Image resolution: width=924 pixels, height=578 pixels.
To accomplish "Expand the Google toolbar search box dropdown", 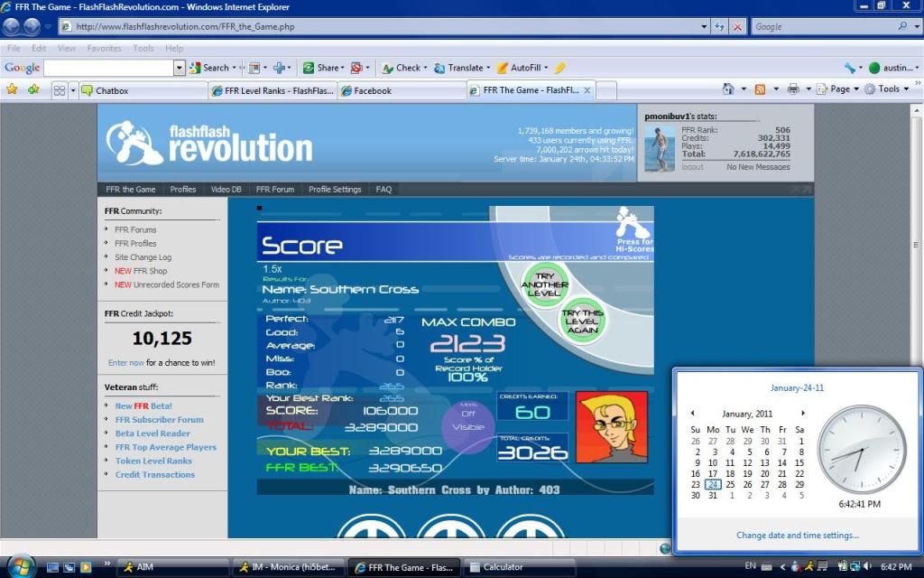I will tap(180, 68).
